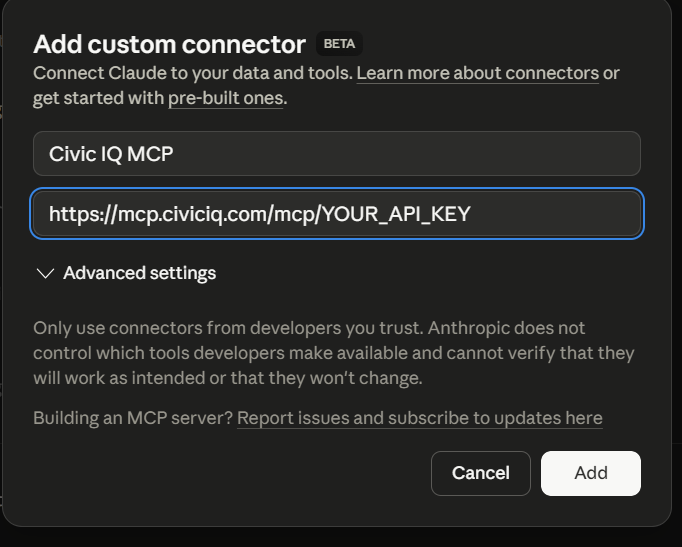Image resolution: width=682 pixels, height=547 pixels.
Task: Click the Add button
Action: tap(591, 473)
